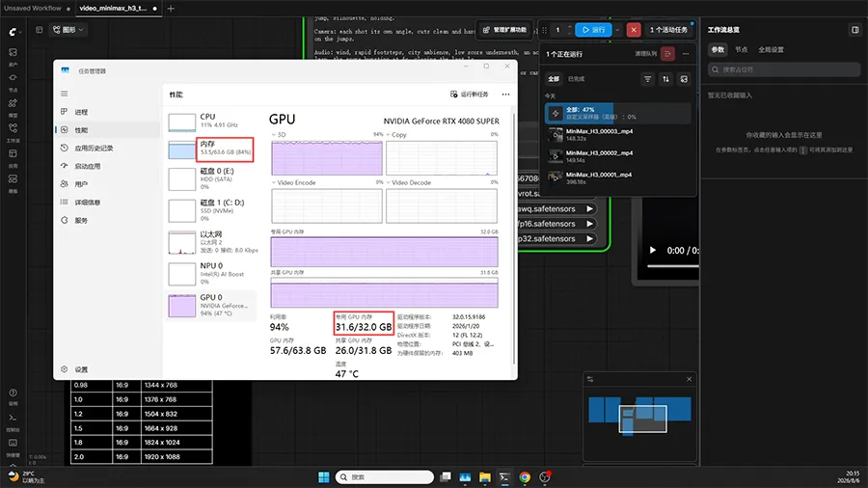This screenshot has height=488, width=868.
Task: Open File Explorer from the taskbar
Action: coord(484,477)
